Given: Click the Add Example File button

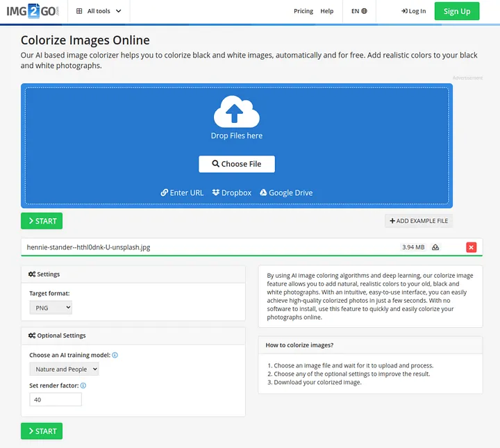Looking at the screenshot, I should pyautogui.click(x=419, y=221).
